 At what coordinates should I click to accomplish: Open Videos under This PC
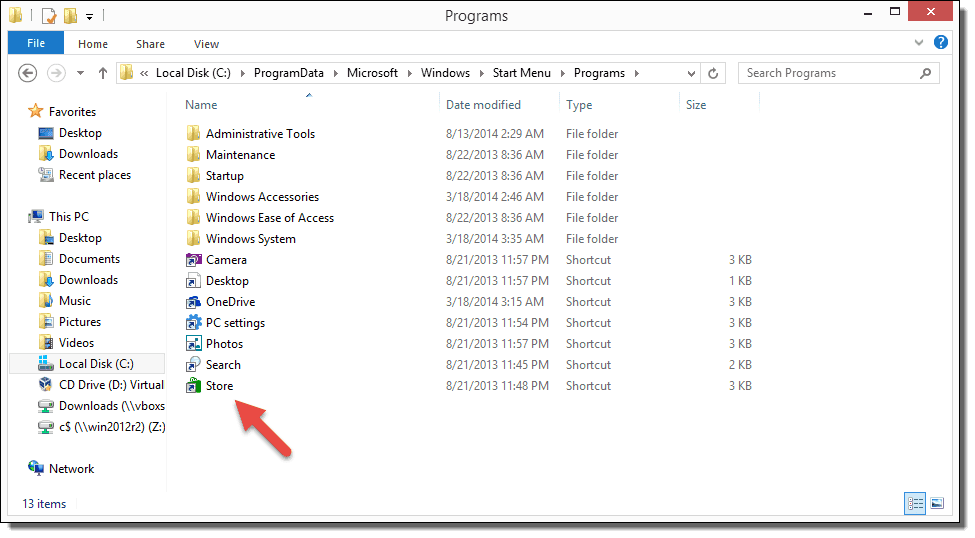(x=76, y=343)
